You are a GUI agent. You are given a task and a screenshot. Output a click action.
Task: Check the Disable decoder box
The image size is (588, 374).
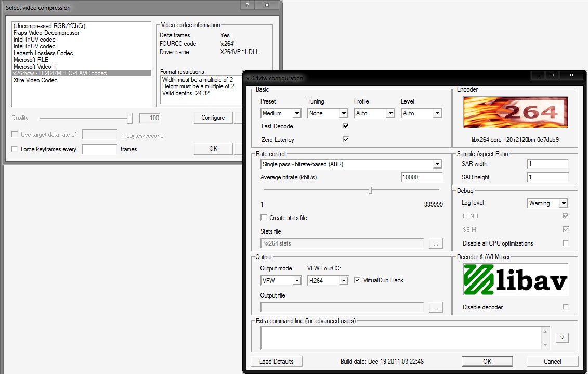click(566, 307)
